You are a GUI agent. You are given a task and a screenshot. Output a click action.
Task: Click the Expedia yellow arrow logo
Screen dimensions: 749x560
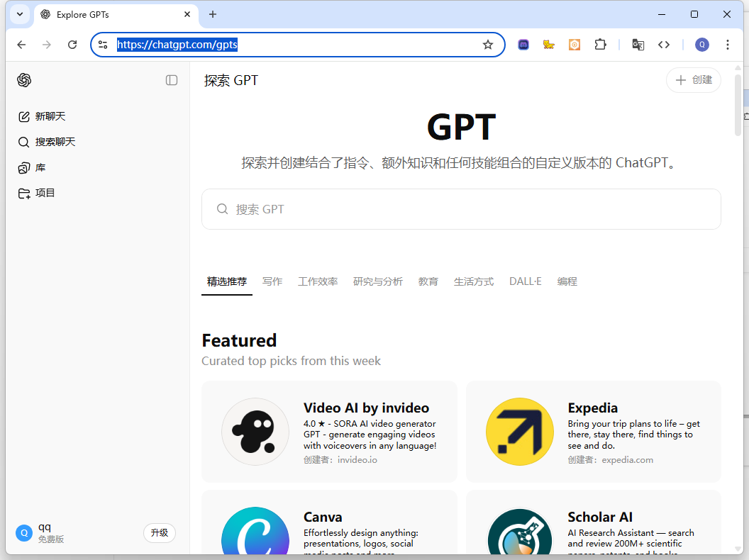point(520,432)
